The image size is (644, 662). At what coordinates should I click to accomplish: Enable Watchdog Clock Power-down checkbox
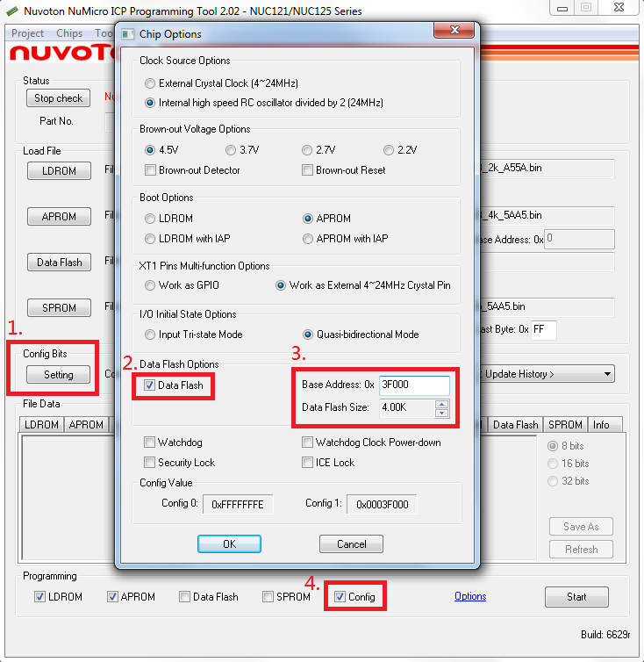(307, 442)
